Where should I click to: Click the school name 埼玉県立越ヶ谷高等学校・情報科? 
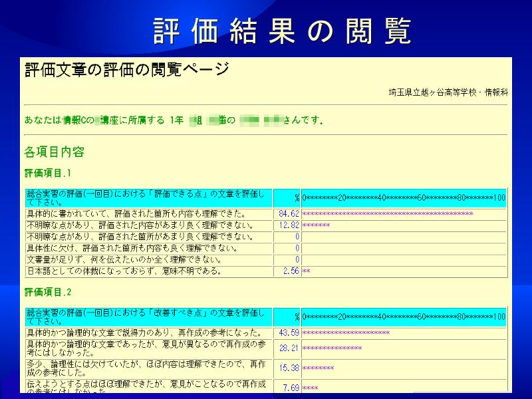(448, 92)
